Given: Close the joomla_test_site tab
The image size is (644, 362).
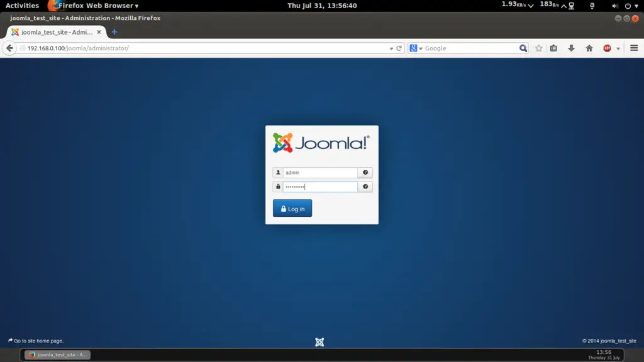Looking at the screenshot, I should (x=99, y=32).
